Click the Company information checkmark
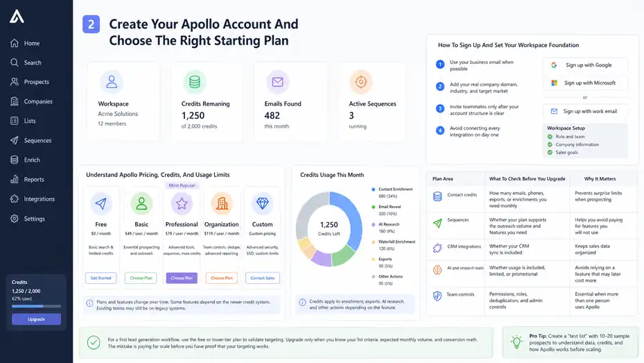This screenshot has height=363, width=644. click(550, 144)
